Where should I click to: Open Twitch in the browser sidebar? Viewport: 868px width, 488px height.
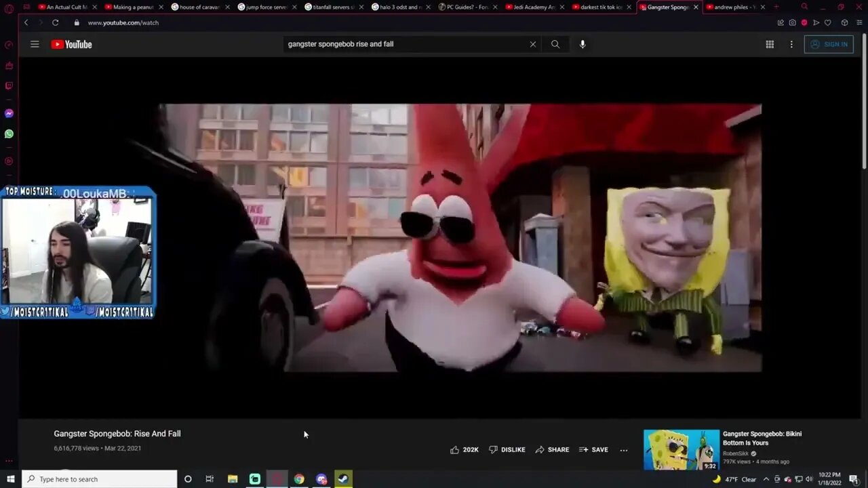(x=9, y=86)
